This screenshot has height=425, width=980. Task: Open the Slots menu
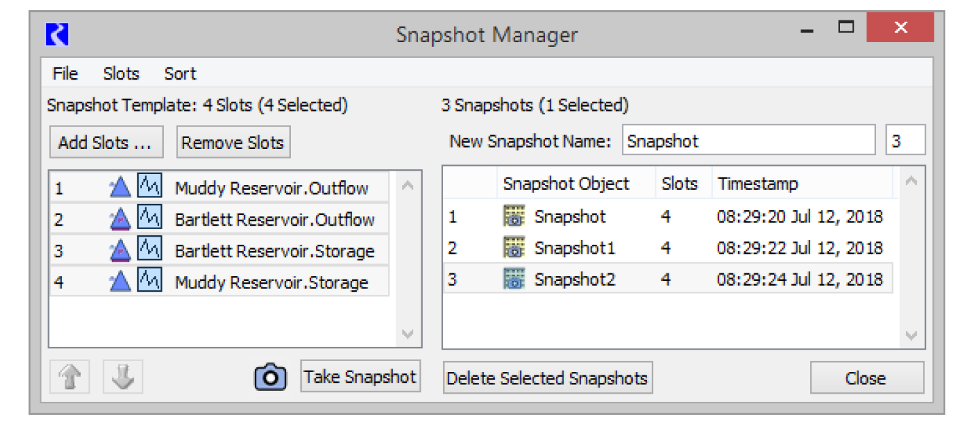pos(121,73)
